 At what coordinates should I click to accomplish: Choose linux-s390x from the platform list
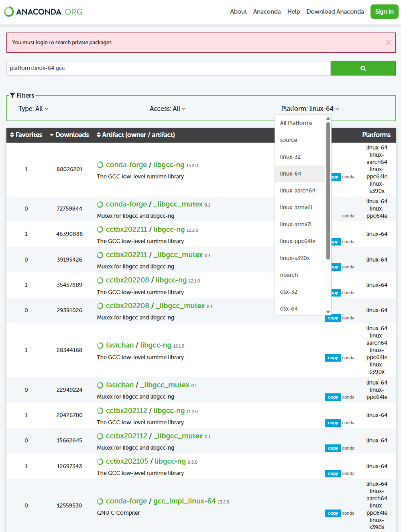pyautogui.click(x=300, y=258)
